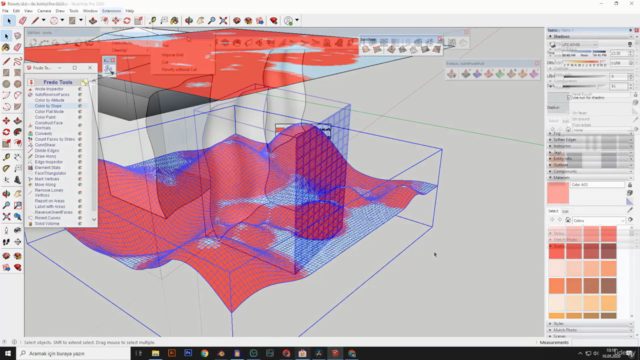This screenshot has height=360, width=640.
Task: Open the UTC time zone dropdown
Action: [x=579, y=44]
